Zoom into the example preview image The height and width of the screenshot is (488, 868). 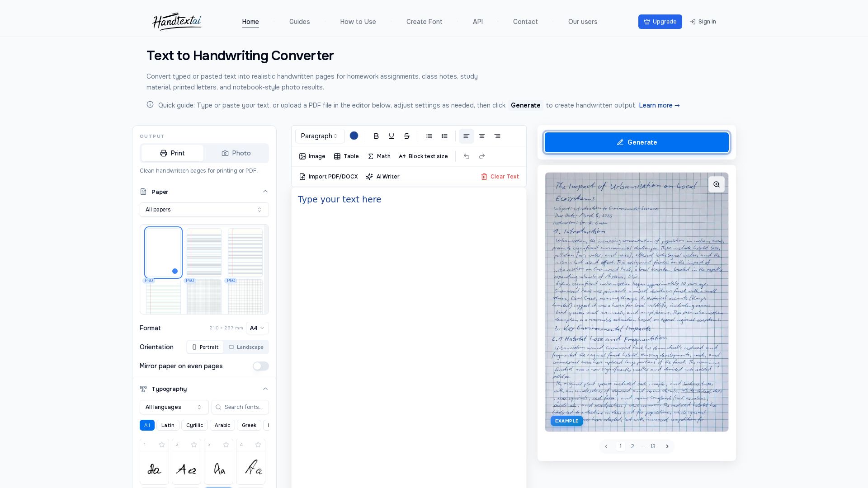[717, 184]
